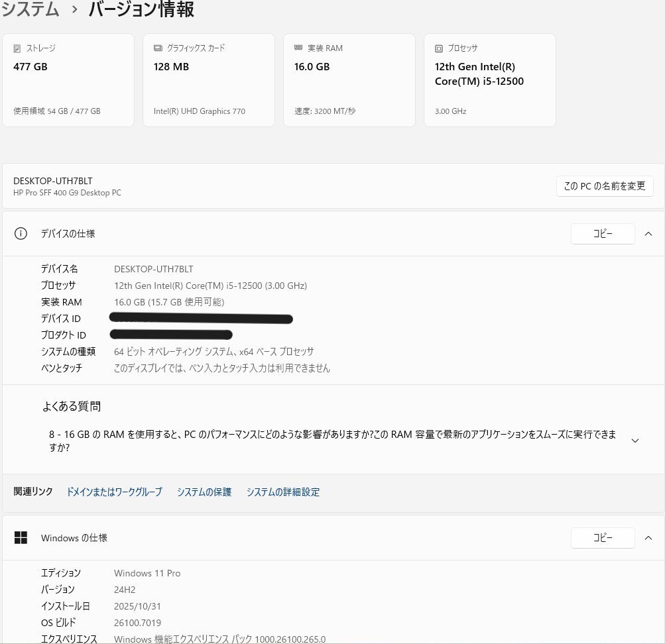Click the CPU icon on the プロセッサ card

tap(438, 48)
